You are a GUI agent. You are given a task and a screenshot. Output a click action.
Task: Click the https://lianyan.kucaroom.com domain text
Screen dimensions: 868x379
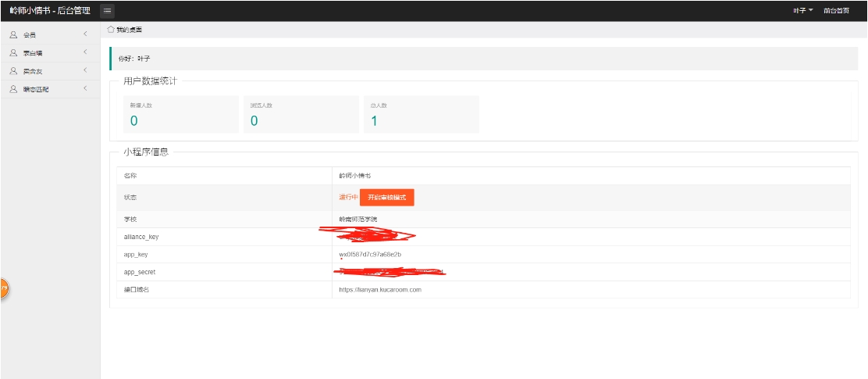pyautogui.click(x=380, y=290)
